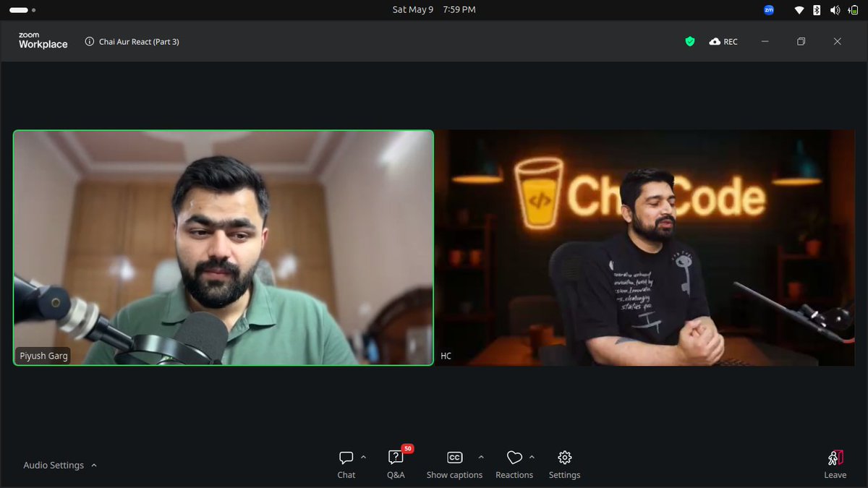Click the meeting title text
This screenshot has width=868, height=488.
[139, 42]
